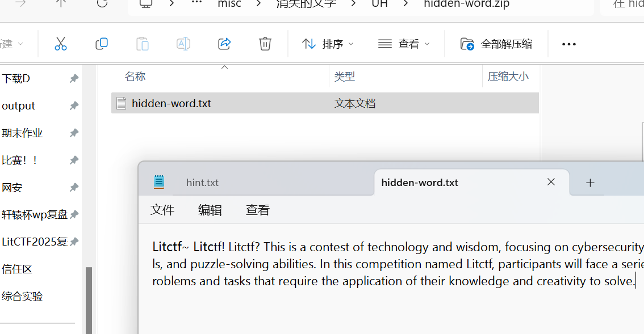Screen dimensions: 644x334
Task: Click pin icon next to 期末作业
Action: point(74,133)
